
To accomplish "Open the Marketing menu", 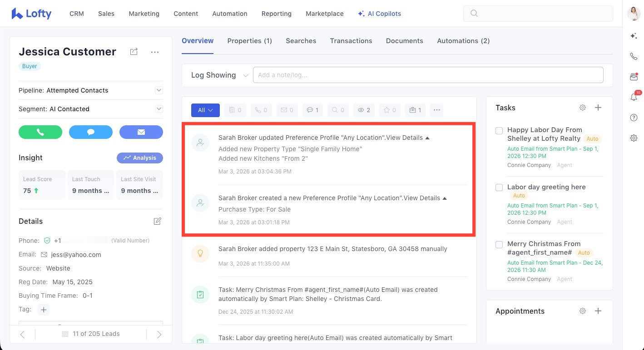I will 144,14.
